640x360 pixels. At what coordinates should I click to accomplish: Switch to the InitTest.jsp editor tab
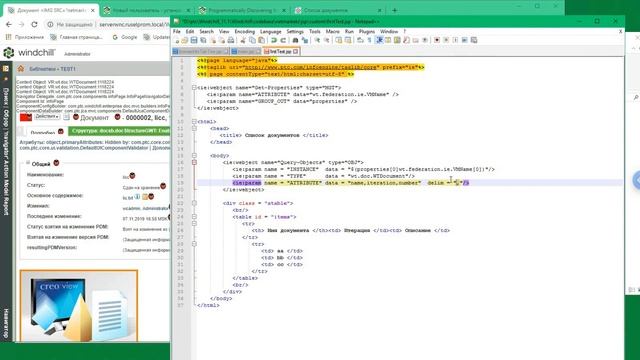coord(280,51)
